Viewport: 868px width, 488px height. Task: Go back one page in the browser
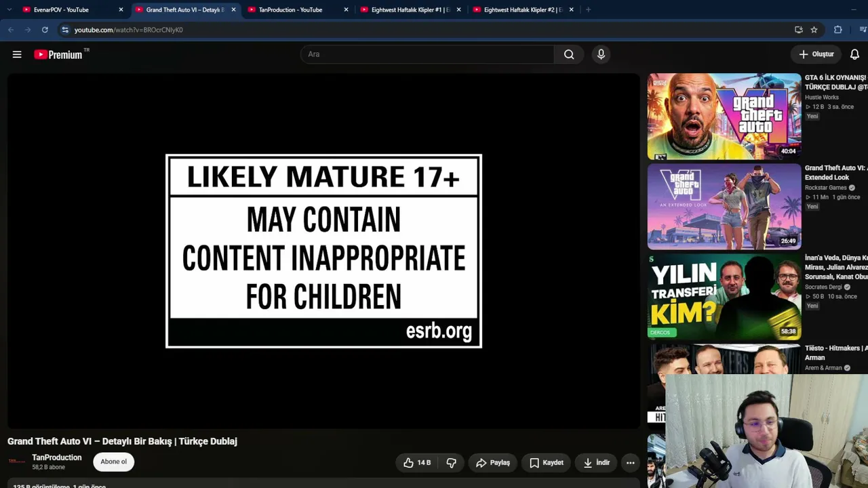[x=11, y=30]
